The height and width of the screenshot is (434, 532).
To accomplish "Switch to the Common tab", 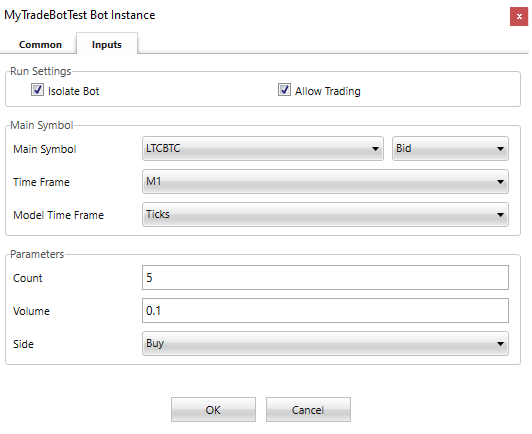I will click(x=40, y=44).
